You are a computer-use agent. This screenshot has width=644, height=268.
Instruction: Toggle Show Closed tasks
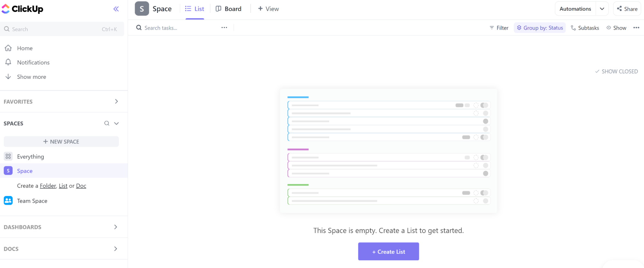pyautogui.click(x=616, y=71)
